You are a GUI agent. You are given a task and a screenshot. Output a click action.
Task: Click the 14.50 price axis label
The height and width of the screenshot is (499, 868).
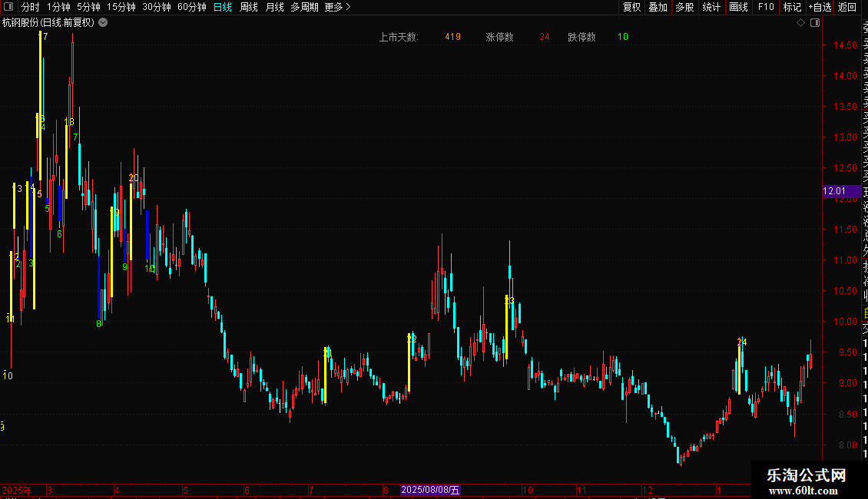click(845, 45)
